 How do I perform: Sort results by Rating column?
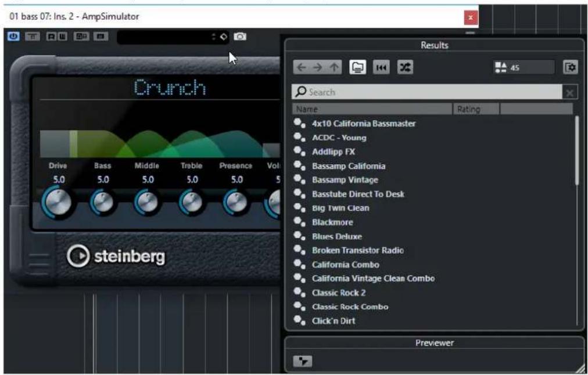pos(476,109)
